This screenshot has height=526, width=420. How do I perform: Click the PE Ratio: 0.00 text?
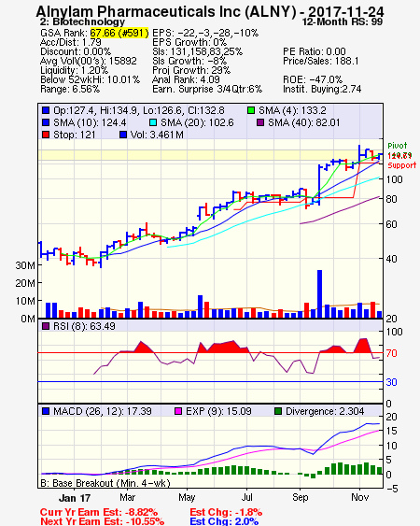coord(315,51)
